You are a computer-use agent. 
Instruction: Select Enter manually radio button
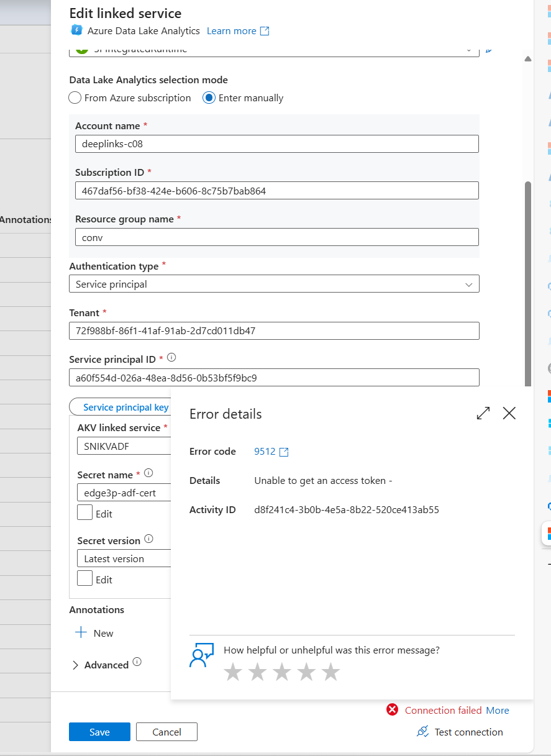point(209,98)
